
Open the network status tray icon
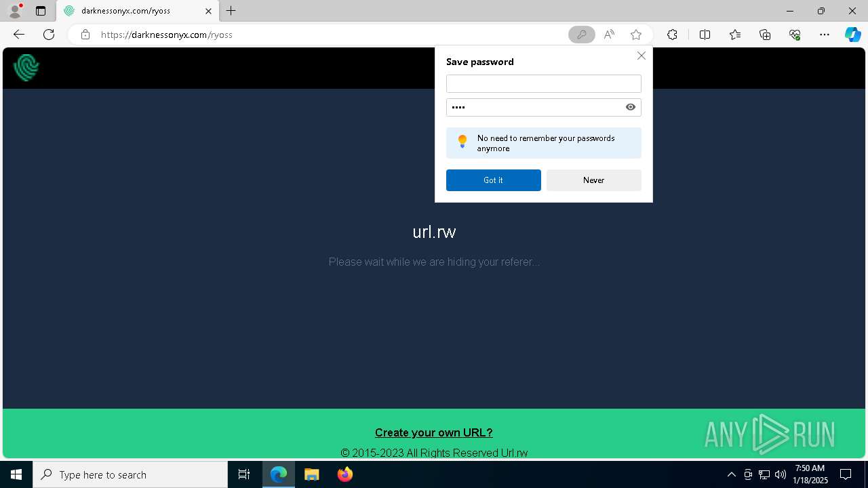click(764, 474)
